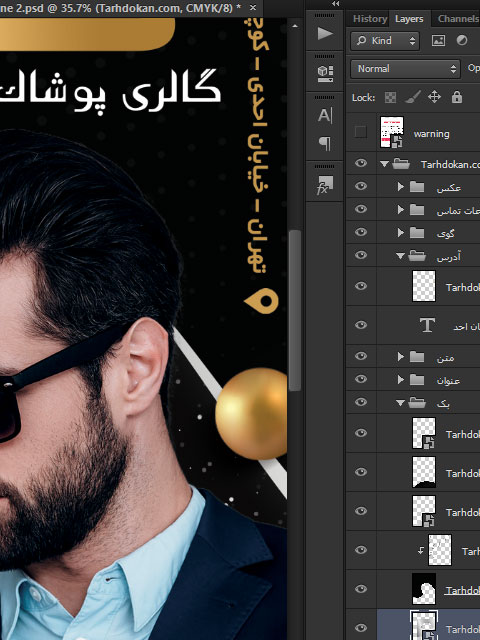The image size is (480, 640).
Task: Click the expand panels double-arrow icon
Action: coord(336,4)
